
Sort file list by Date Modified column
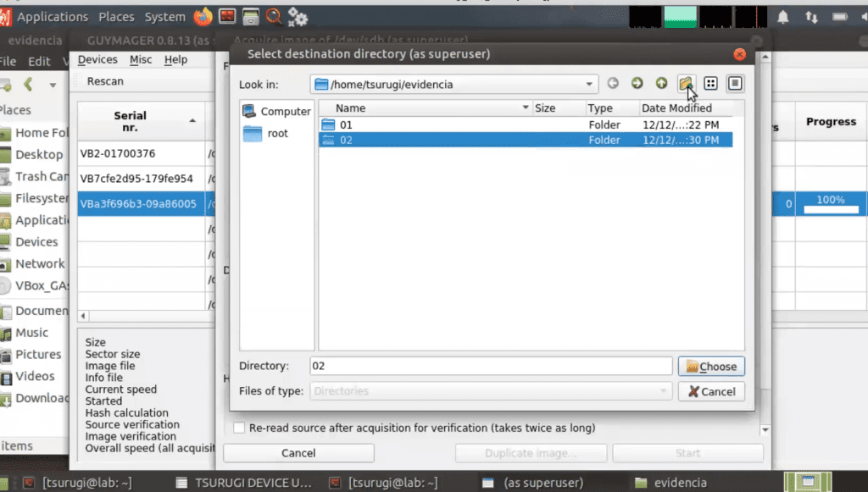click(685, 108)
